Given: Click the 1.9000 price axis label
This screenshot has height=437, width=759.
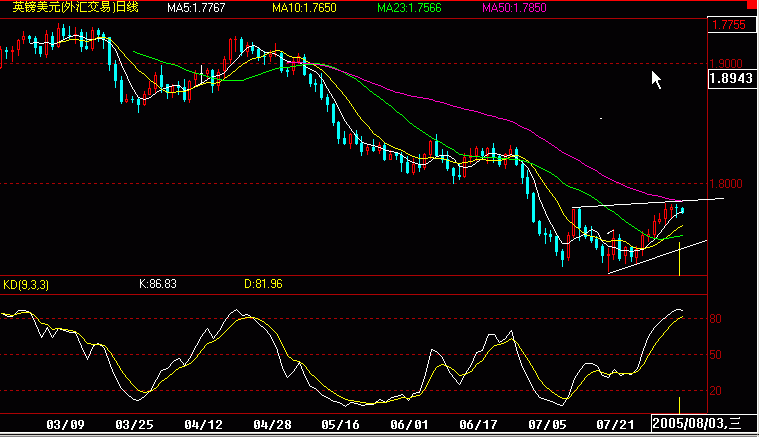Looking at the screenshot, I should pyautogui.click(x=726, y=64).
